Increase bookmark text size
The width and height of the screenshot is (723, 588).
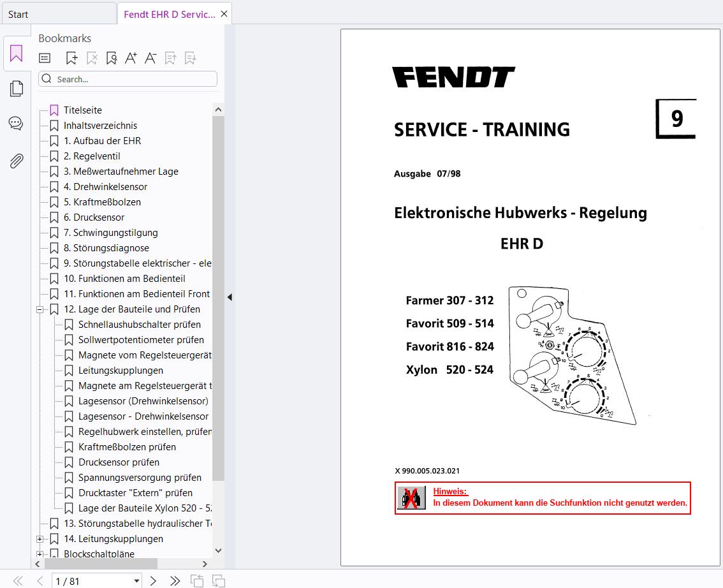(x=131, y=57)
